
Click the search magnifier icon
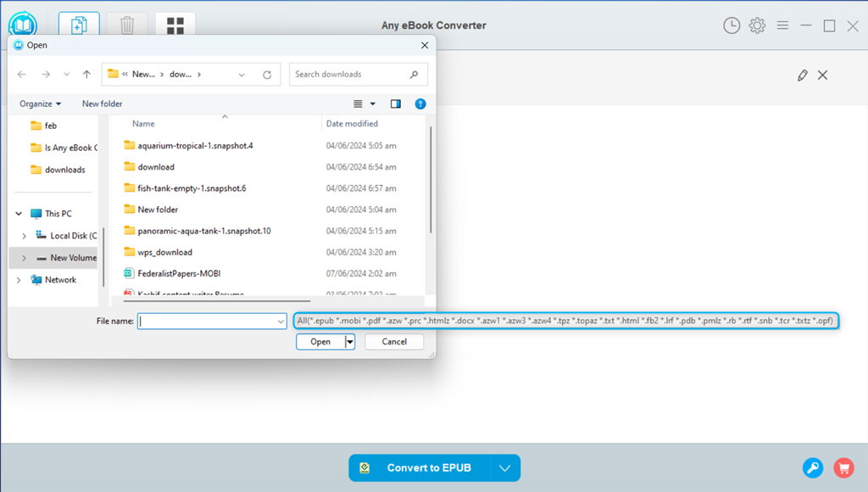click(x=414, y=75)
